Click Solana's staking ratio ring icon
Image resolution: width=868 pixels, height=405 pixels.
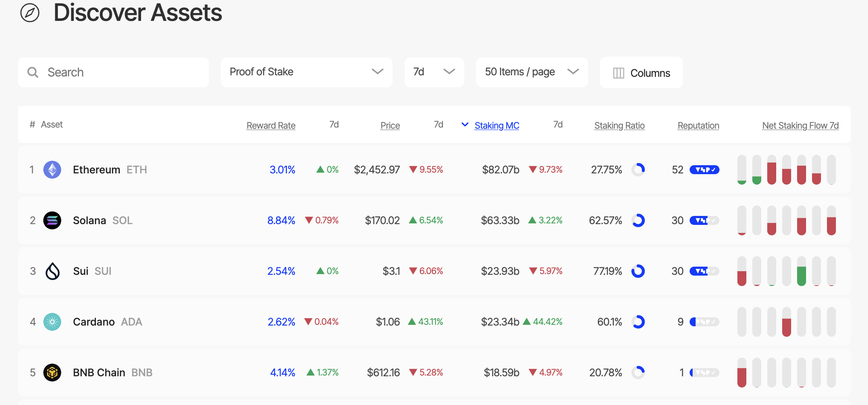pyautogui.click(x=638, y=220)
